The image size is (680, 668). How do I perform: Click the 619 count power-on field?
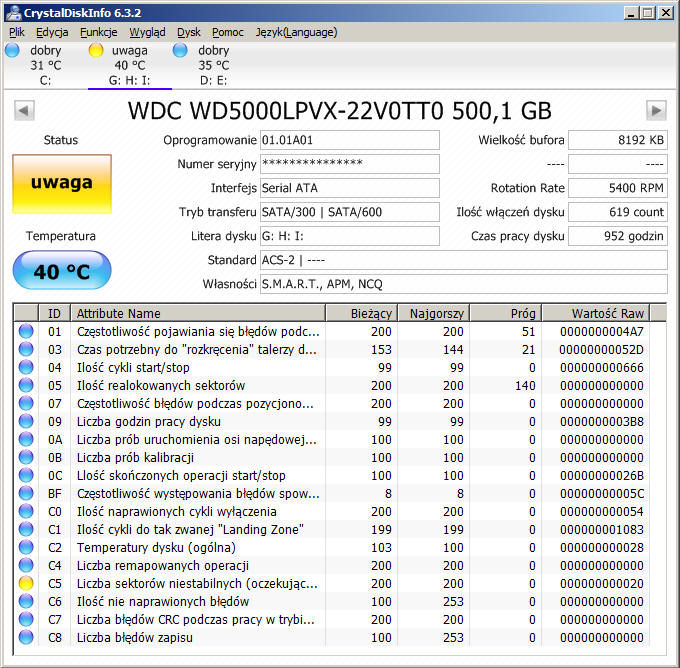pyautogui.click(x=618, y=212)
